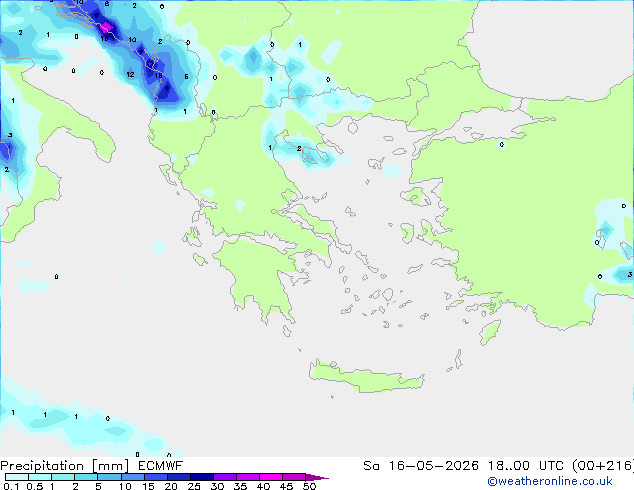Open the weatheronline.co.uk copyright link

point(550,481)
